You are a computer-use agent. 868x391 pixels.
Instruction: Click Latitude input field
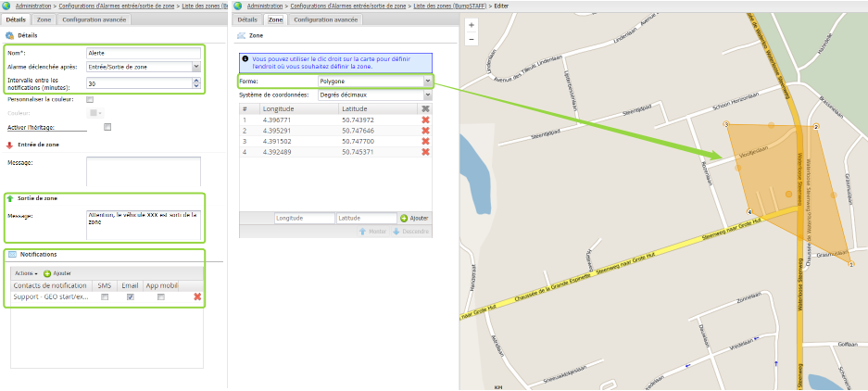point(367,219)
